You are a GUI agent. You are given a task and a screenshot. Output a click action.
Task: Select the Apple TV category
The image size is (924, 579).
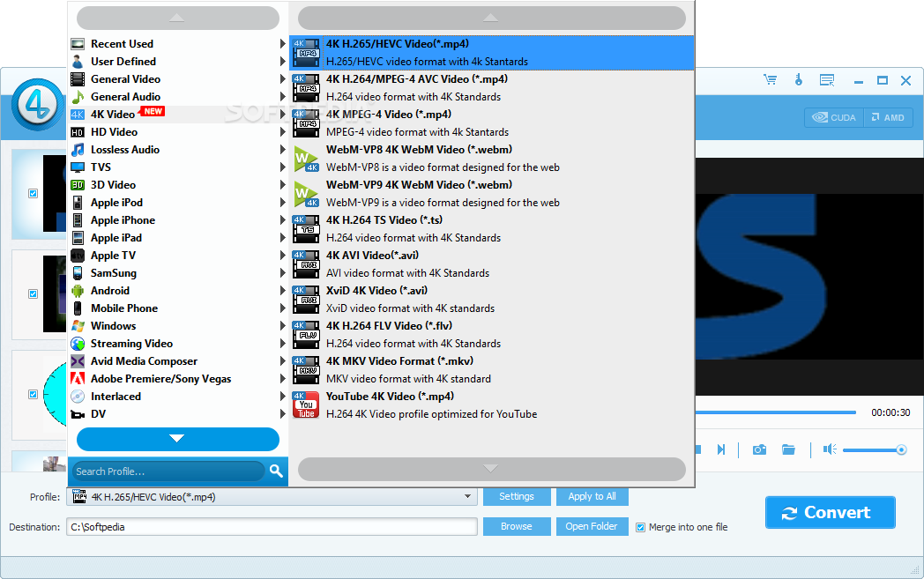[x=178, y=256]
